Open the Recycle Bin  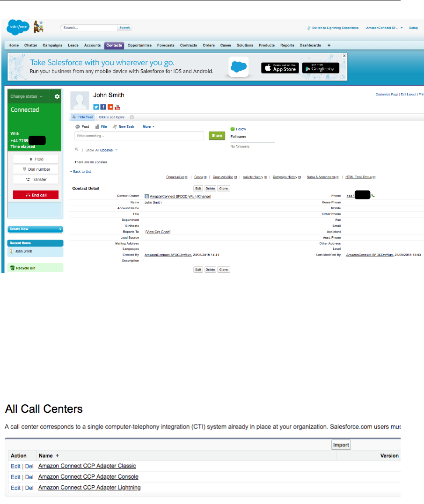[x=25, y=268]
